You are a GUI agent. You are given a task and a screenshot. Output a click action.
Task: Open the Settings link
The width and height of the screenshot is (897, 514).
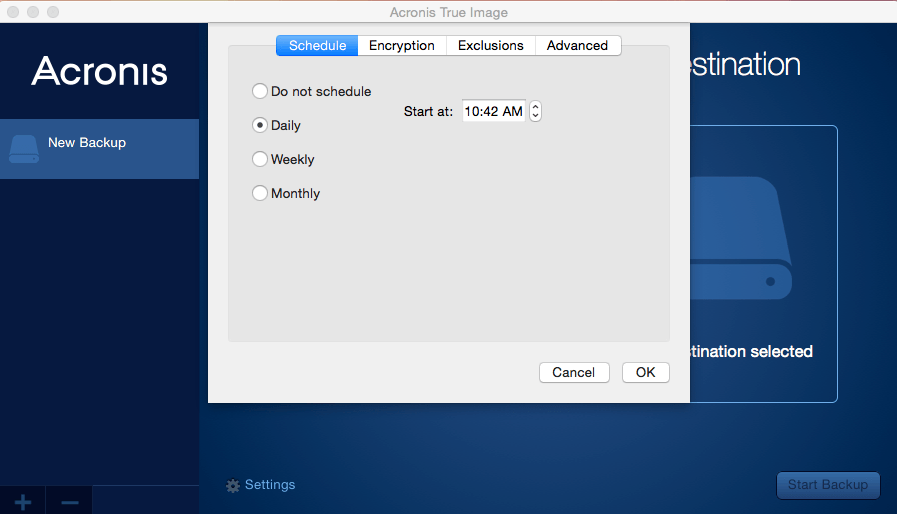click(270, 485)
